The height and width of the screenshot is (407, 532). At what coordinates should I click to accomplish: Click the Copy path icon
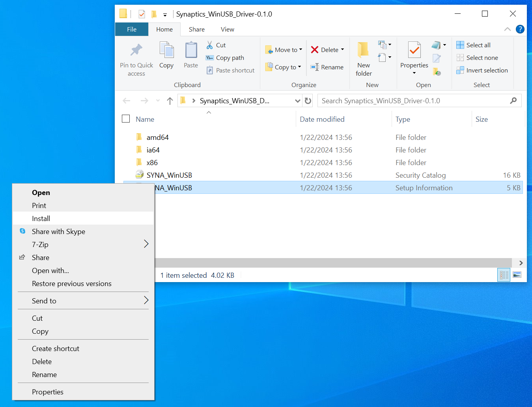click(x=210, y=58)
